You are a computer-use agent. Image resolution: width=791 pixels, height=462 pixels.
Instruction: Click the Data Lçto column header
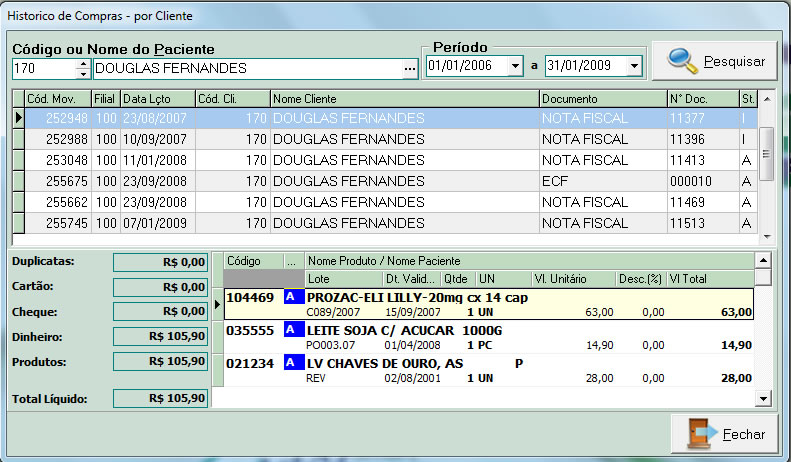pyautogui.click(x=158, y=99)
